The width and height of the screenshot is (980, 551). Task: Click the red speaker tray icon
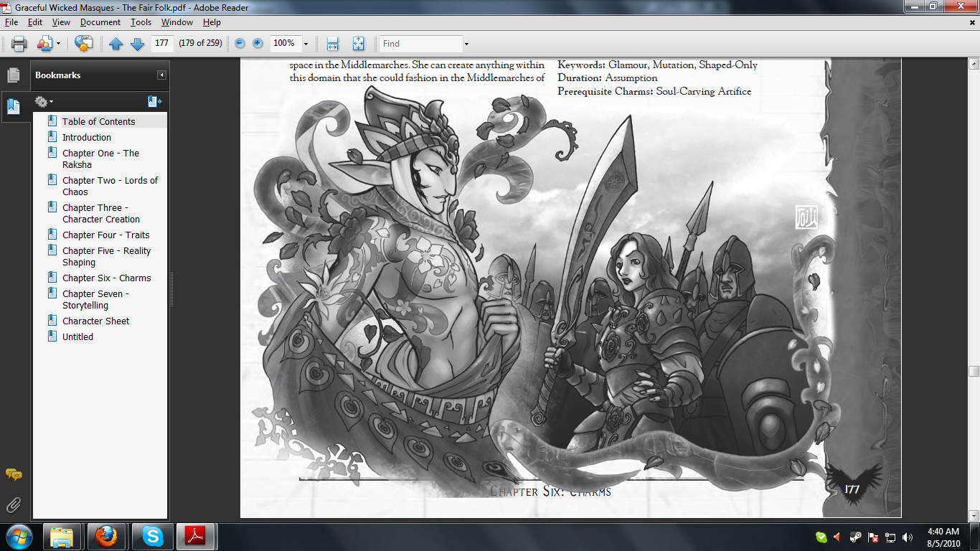pyautogui.click(x=837, y=537)
